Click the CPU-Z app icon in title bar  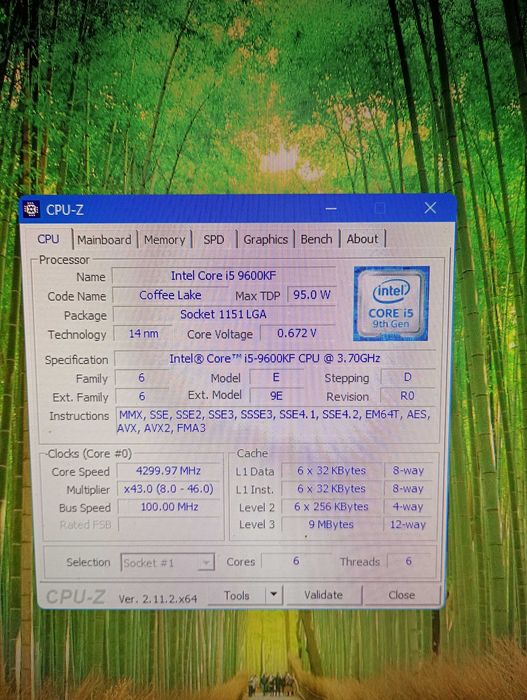tap(32, 209)
